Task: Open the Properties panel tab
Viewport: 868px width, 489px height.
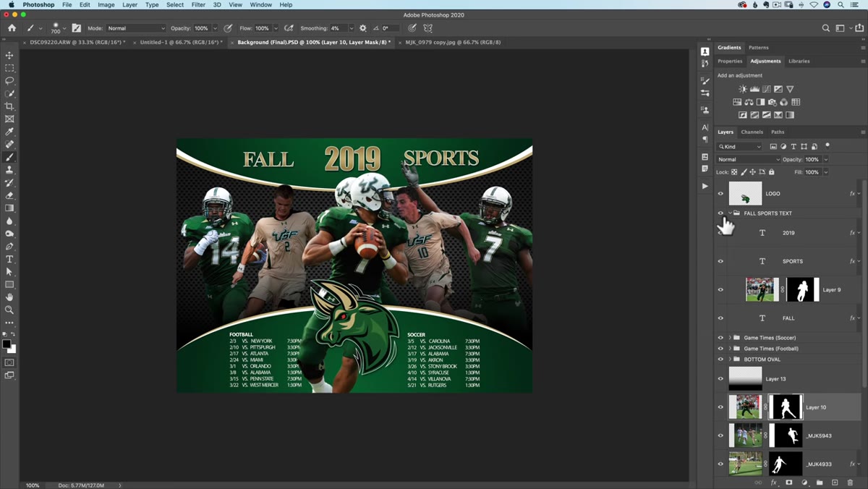Action: 730,61
